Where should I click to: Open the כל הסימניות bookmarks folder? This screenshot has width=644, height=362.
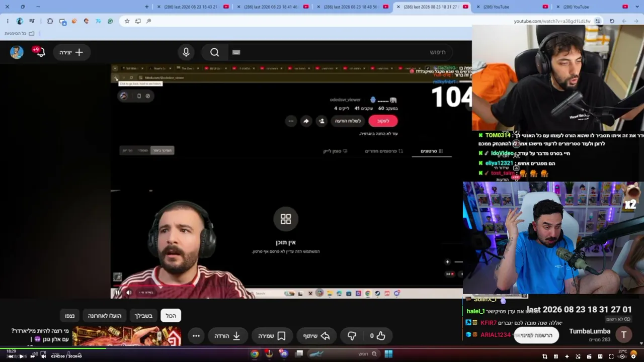point(20,34)
